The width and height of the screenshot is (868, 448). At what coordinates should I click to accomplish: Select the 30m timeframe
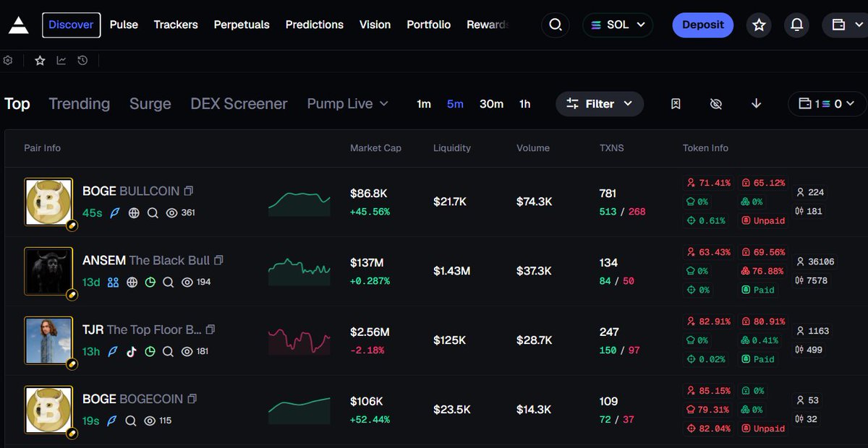click(x=491, y=104)
